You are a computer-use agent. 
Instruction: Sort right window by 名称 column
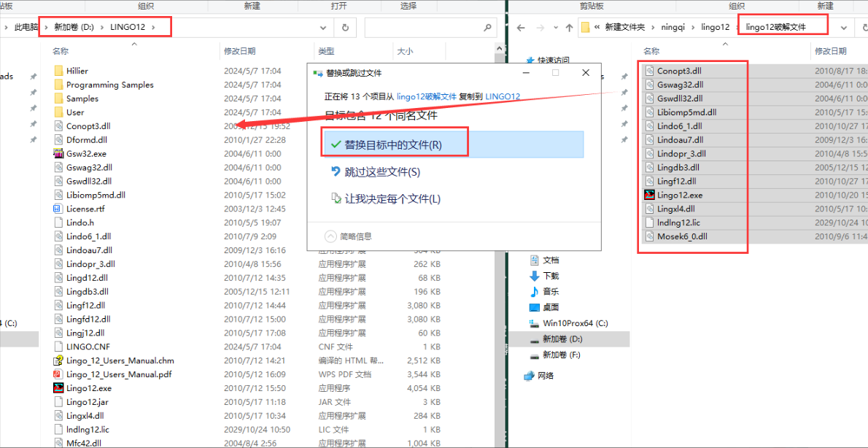coord(651,51)
